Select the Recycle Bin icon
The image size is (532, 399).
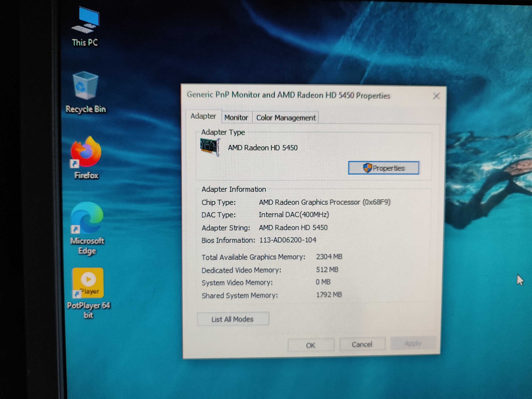click(85, 86)
